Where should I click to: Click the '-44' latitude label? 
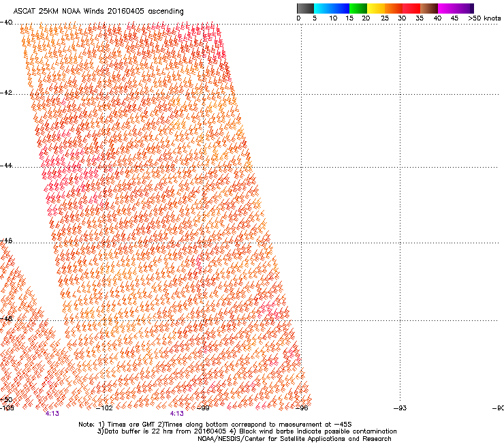coord(6,166)
